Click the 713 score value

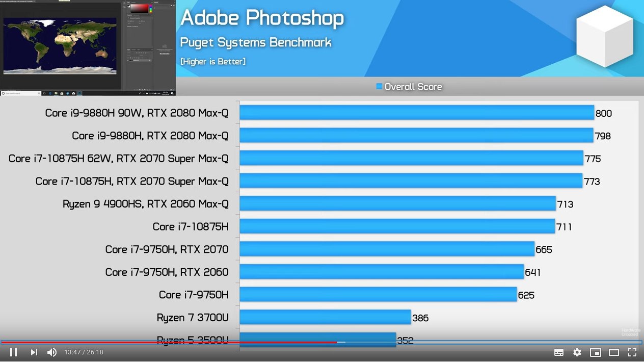tap(566, 204)
